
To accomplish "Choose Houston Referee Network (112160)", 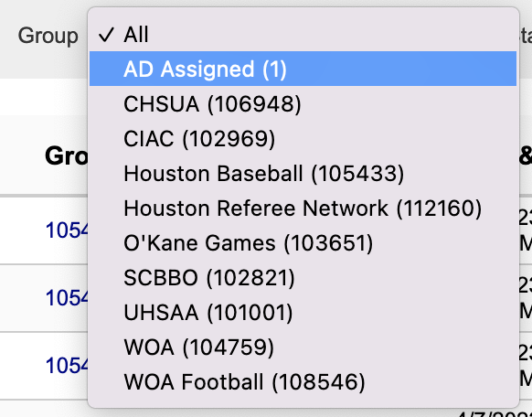I will tap(303, 208).
